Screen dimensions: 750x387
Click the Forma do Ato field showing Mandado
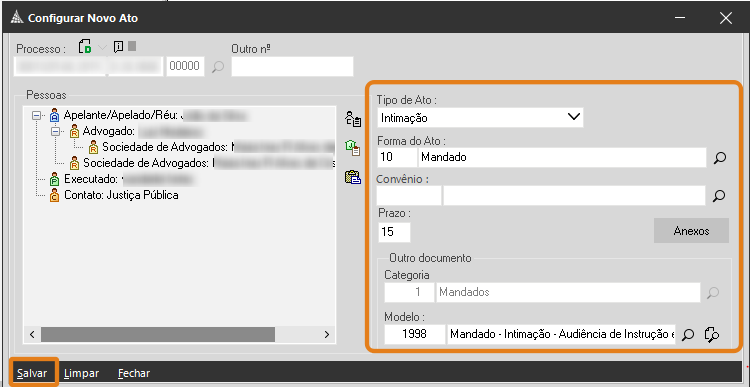pyautogui.click(x=562, y=157)
